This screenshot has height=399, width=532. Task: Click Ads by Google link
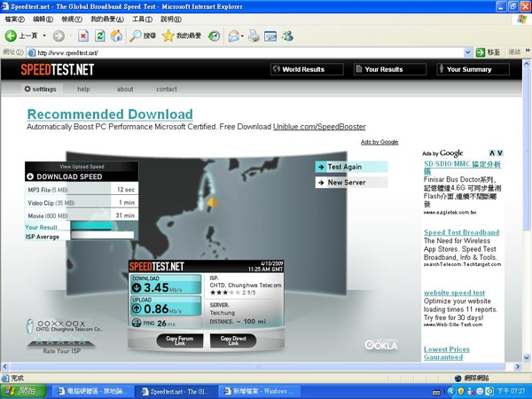point(379,142)
